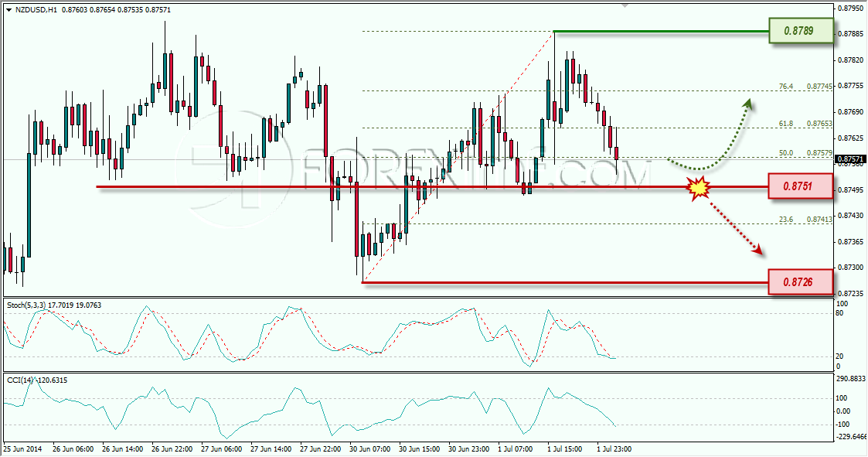868x457 pixels.
Task: Click the 1 Jul 15:00 time axis label
Action: pos(565,448)
